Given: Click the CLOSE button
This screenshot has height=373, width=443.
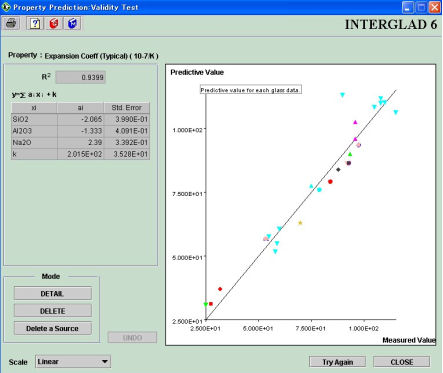Looking at the screenshot, I should point(402,362).
